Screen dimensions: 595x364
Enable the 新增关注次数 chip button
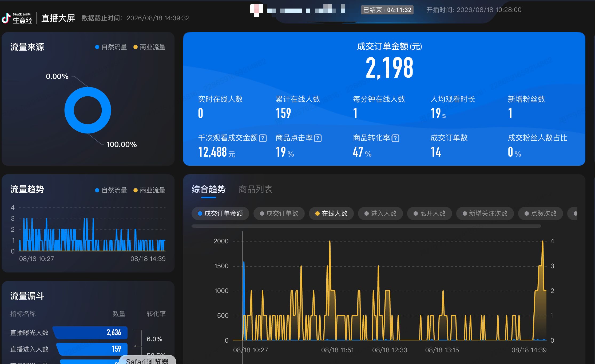coord(485,213)
